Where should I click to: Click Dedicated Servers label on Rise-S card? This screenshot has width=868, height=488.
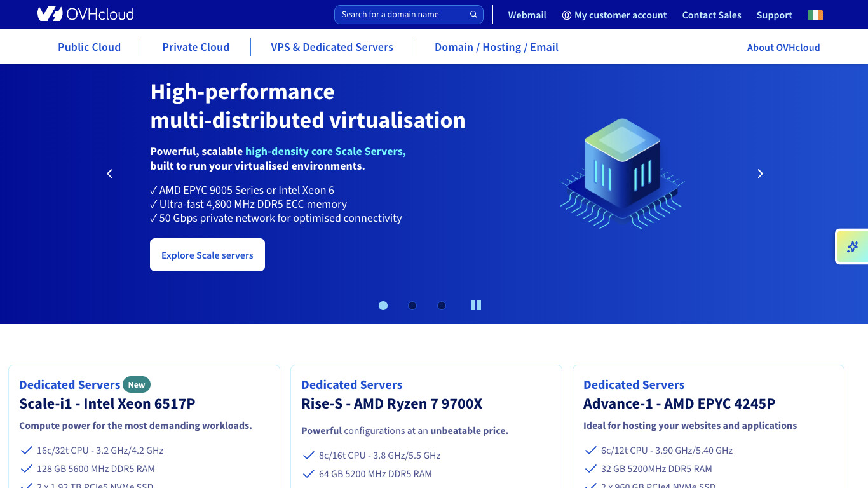tap(351, 384)
